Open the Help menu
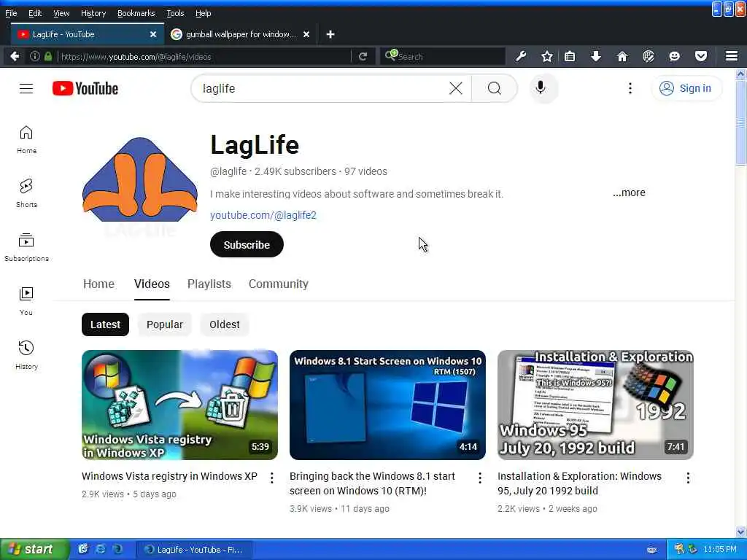Image resolution: width=747 pixels, height=560 pixels. [203, 13]
